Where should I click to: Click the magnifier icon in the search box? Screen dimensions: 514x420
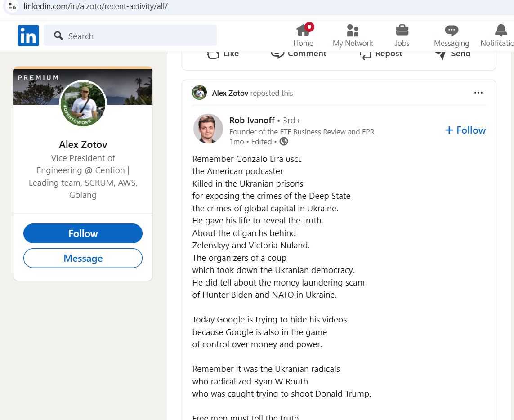click(58, 36)
